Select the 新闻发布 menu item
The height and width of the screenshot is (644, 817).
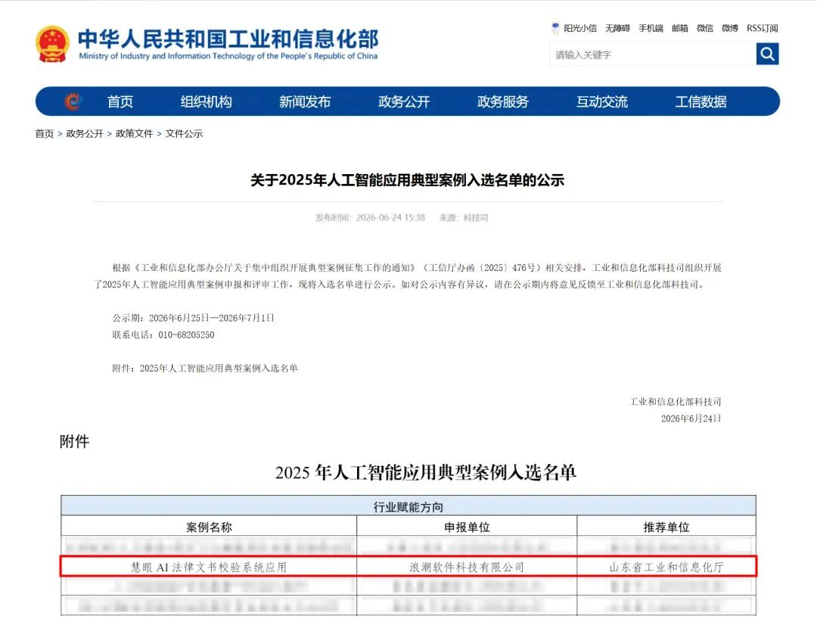(x=305, y=101)
